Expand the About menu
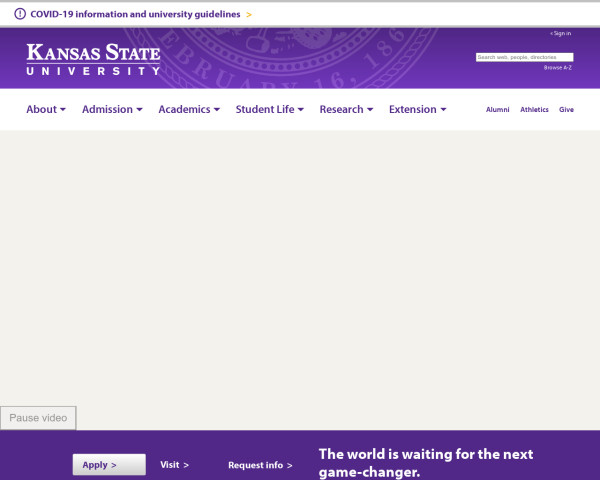This screenshot has height=480, width=600. point(46,109)
